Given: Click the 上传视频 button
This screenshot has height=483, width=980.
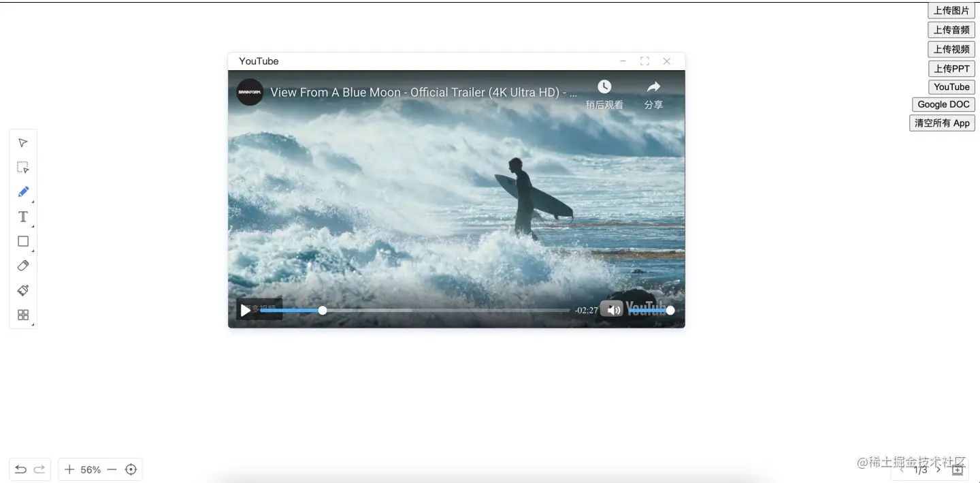Looking at the screenshot, I should 951,49.
